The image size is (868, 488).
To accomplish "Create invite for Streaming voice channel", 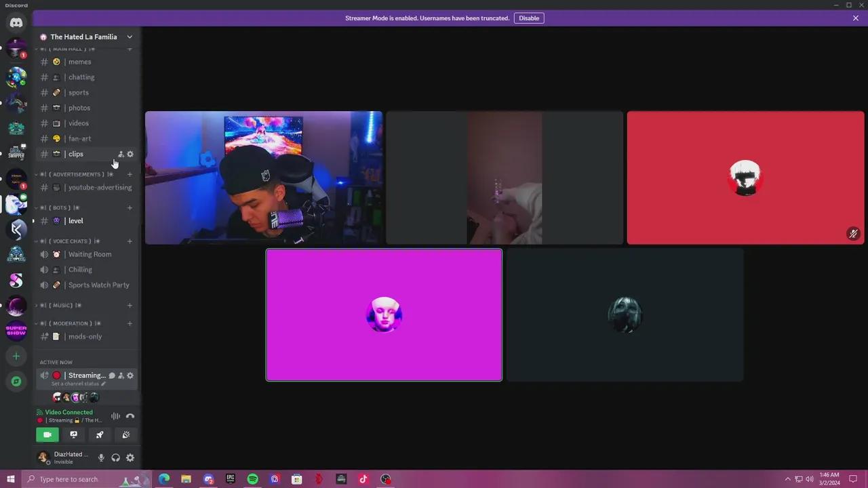I will point(121,375).
